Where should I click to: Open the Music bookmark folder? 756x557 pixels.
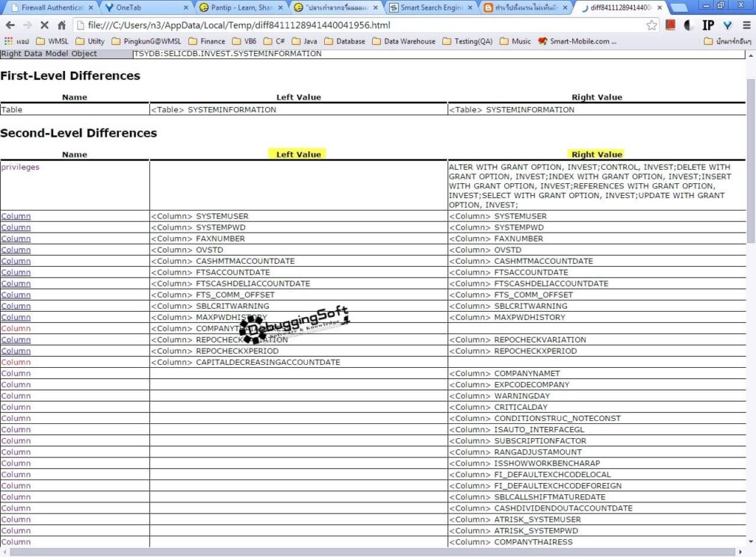click(x=515, y=41)
